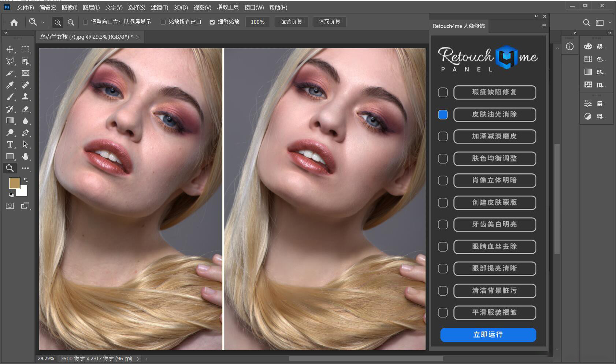Screen dimensions: 616x364
Task: Select the Eyedropper tool
Action: coord(10,85)
